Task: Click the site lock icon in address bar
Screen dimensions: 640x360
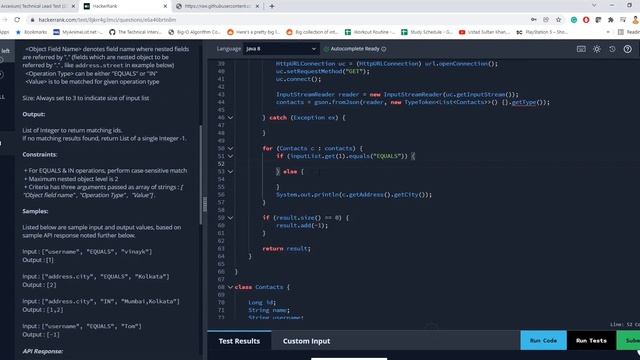Action: [x=32, y=20]
